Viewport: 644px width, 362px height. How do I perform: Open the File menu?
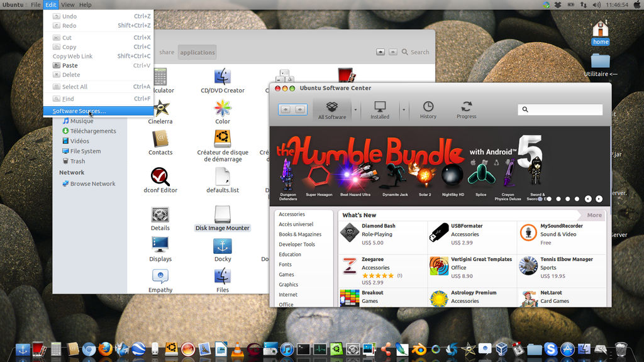coord(36,4)
